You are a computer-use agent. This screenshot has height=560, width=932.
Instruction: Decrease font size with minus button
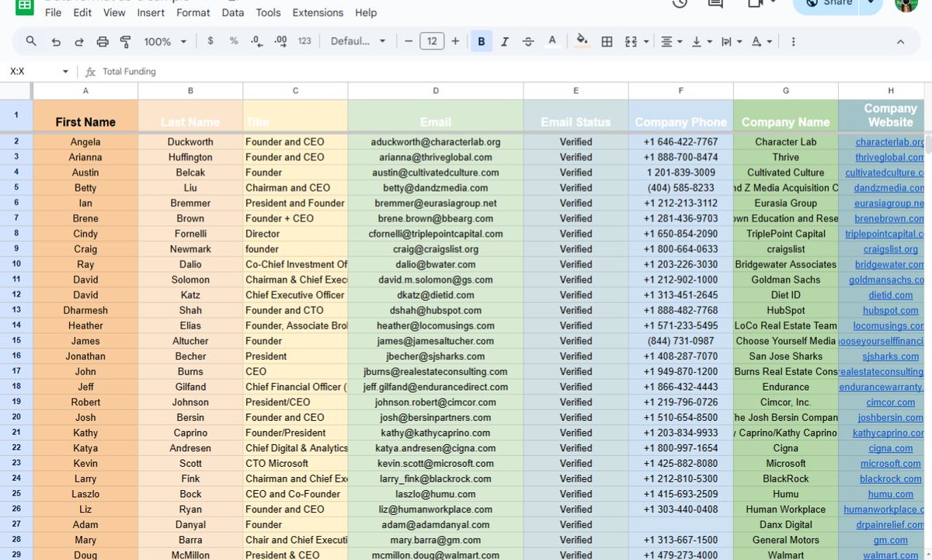pyautogui.click(x=409, y=41)
